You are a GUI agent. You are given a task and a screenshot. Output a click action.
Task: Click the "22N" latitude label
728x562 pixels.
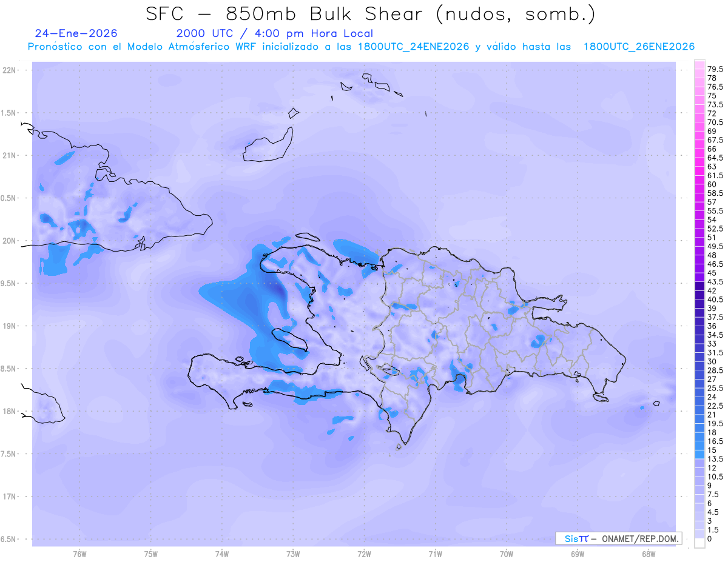[x=10, y=70]
